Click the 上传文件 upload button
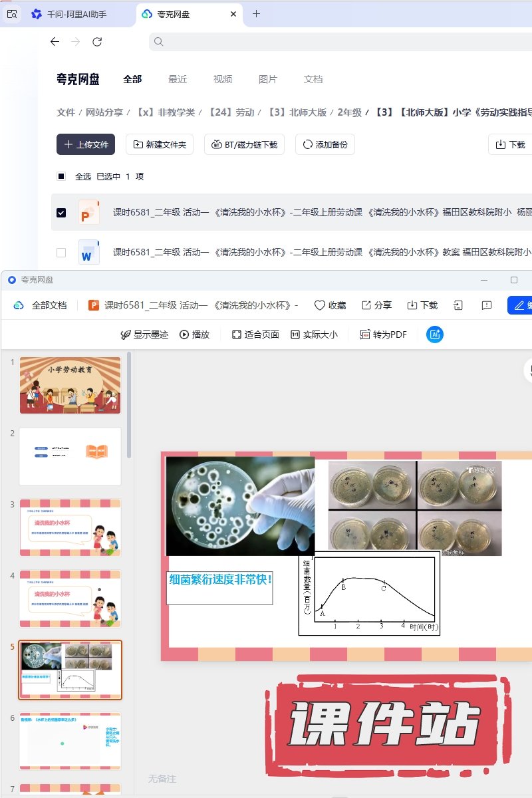This screenshot has width=532, height=798. tap(86, 144)
